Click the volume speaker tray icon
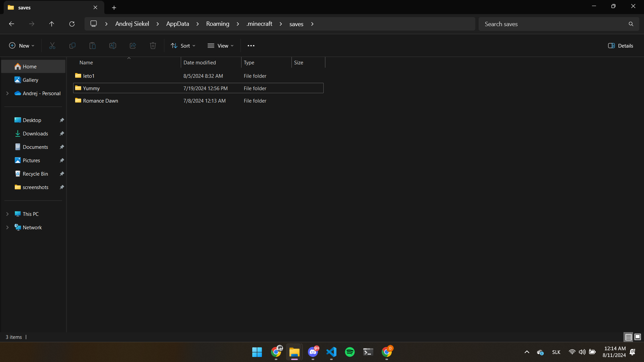 582,352
